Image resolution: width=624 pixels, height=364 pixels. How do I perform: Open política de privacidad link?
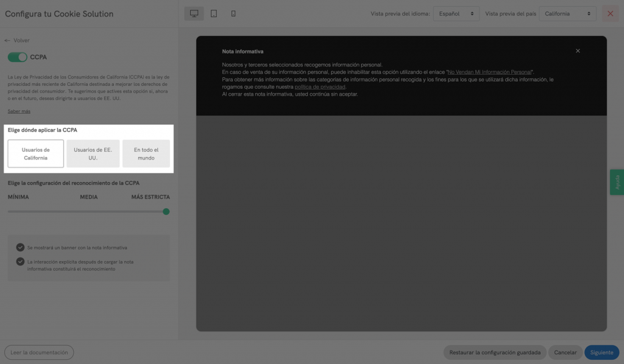pyautogui.click(x=320, y=86)
